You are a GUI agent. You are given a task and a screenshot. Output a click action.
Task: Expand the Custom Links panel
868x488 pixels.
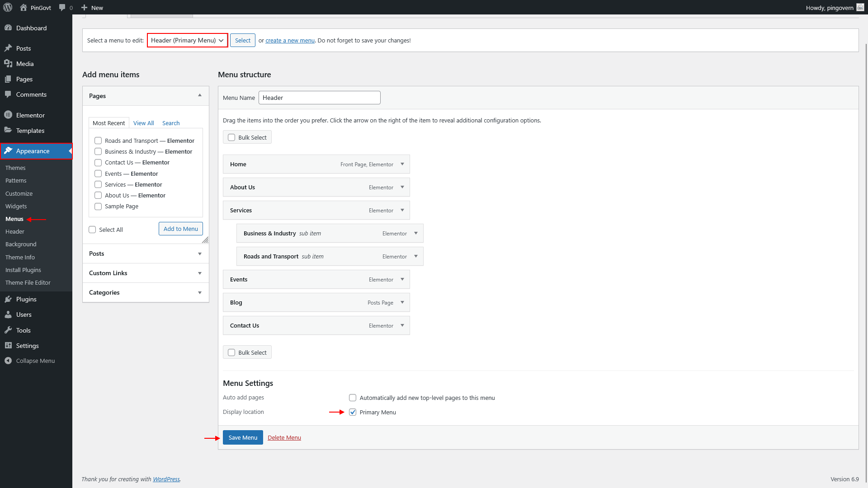point(146,273)
